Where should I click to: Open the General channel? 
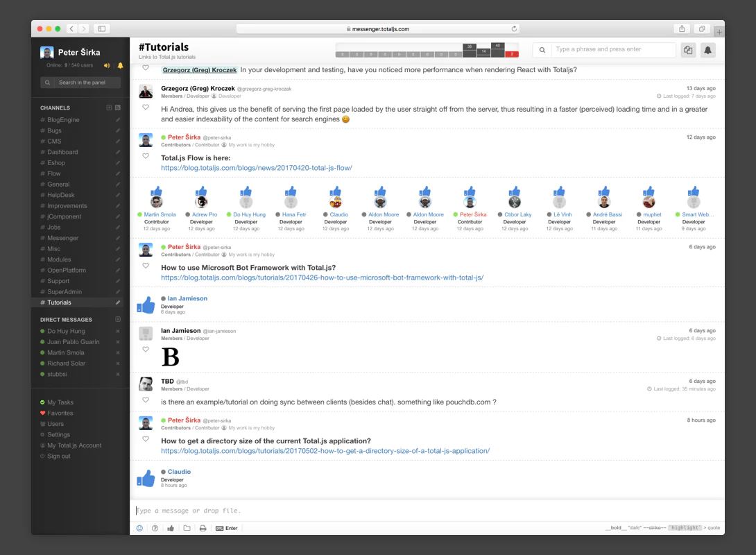[x=58, y=185]
